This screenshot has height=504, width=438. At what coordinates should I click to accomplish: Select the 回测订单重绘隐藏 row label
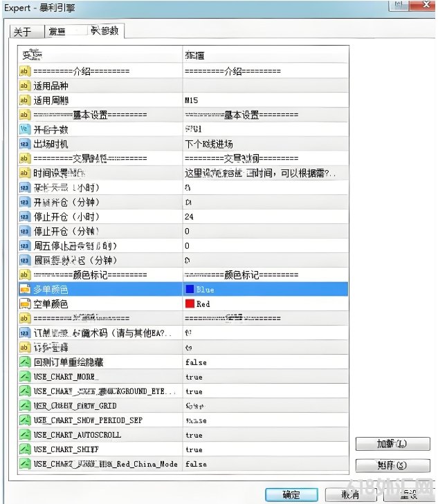(x=69, y=362)
